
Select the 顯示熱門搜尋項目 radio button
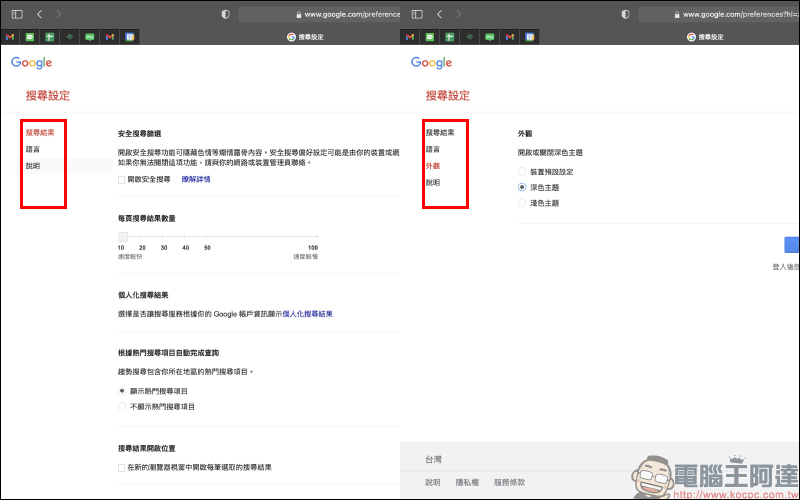[122, 391]
